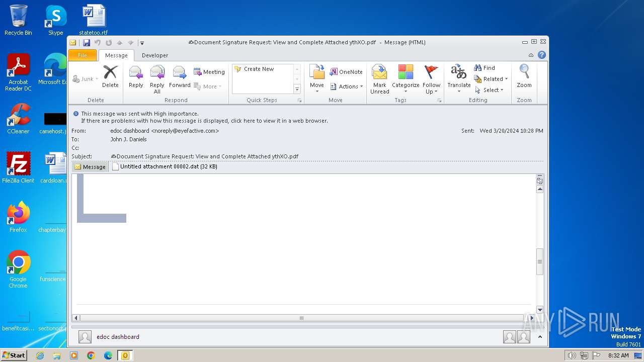Open Windows Start menu
The width and height of the screenshot is (644, 362).
[x=14, y=355]
